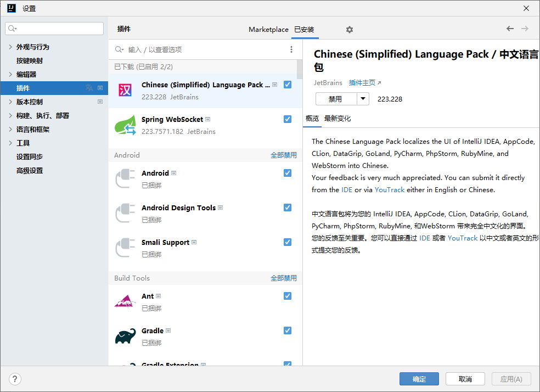Select 设置同步 in settings tree
This screenshot has height=392, width=540.
pyautogui.click(x=30, y=156)
